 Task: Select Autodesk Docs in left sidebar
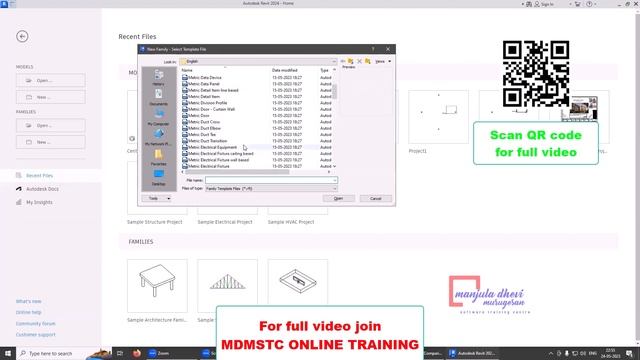tap(42, 189)
